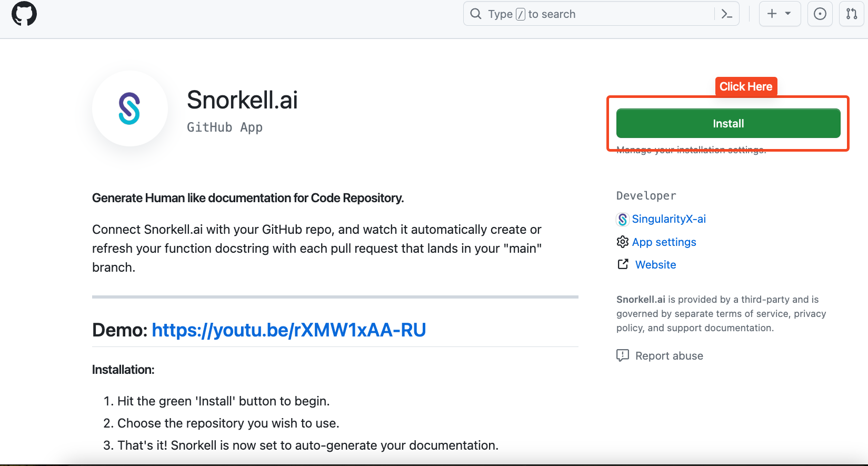Image resolution: width=868 pixels, height=466 pixels.
Task: Click the 'Demo:' heading label
Action: pos(120,330)
